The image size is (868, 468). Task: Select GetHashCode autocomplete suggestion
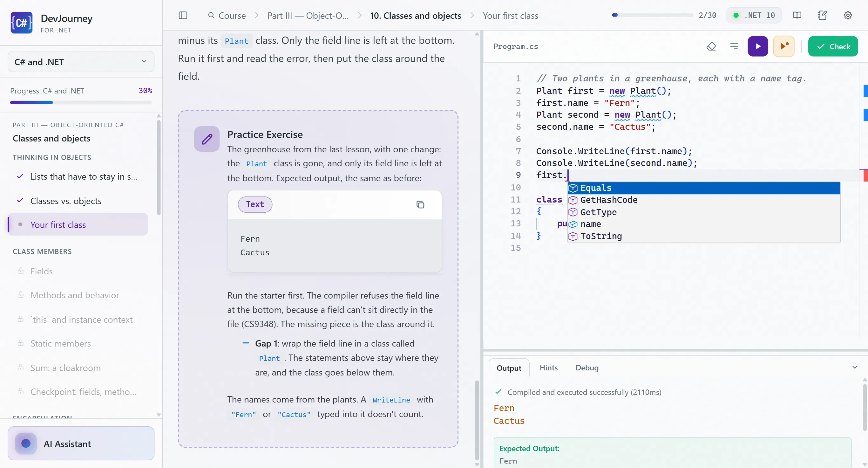[x=704, y=200]
